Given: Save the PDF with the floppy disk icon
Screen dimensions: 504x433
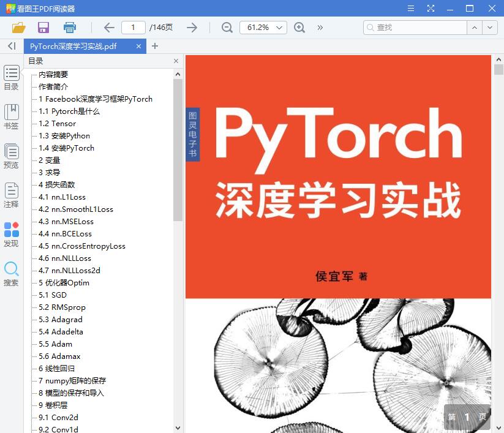Looking at the screenshot, I should point(43,28).
